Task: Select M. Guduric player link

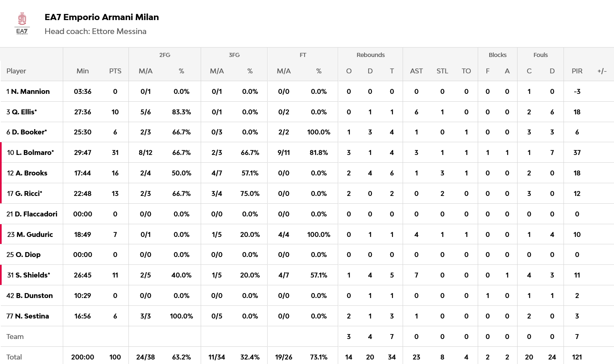Action: (x=34, y=234)
